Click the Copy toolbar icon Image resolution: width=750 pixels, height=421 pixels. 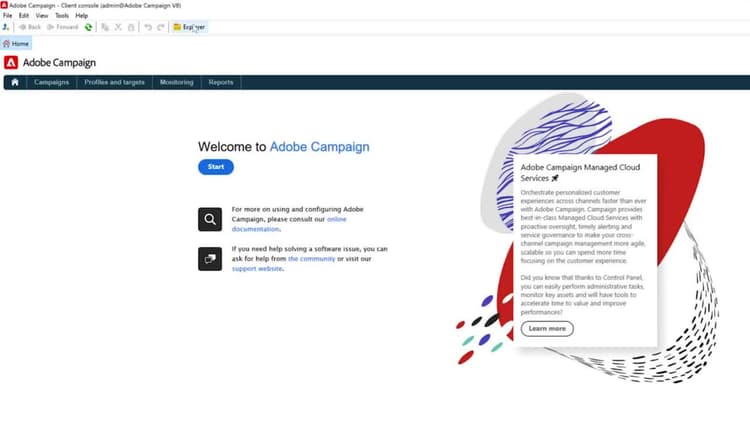tap(105, 27)
